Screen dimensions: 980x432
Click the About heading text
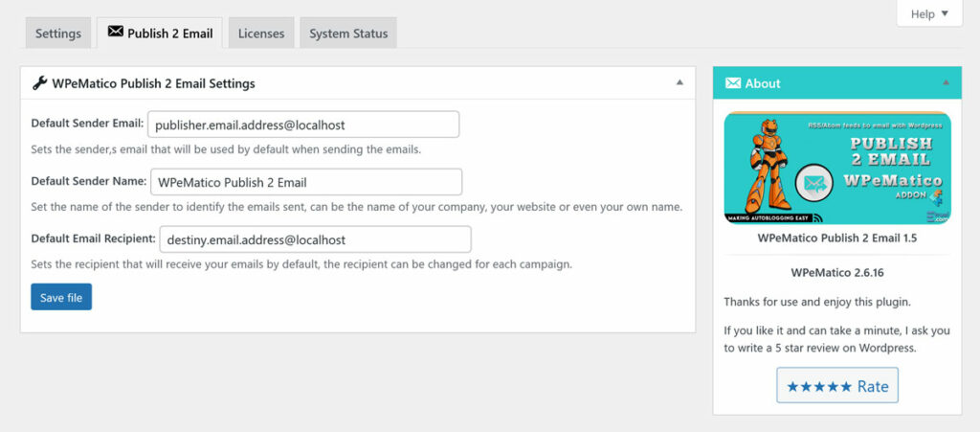click(x=763, y=83)
